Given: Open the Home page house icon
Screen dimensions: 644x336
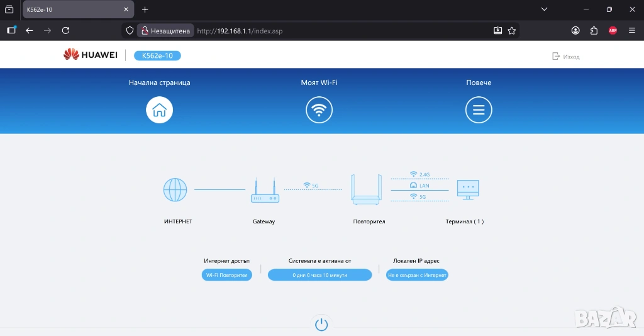Looking at the screenshot, I should tap(159, 111).
